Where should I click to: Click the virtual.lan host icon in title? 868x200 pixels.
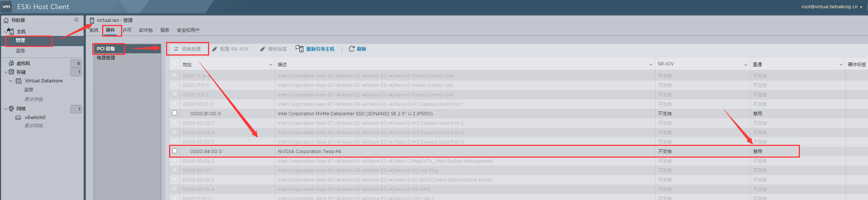click(92, 20)
